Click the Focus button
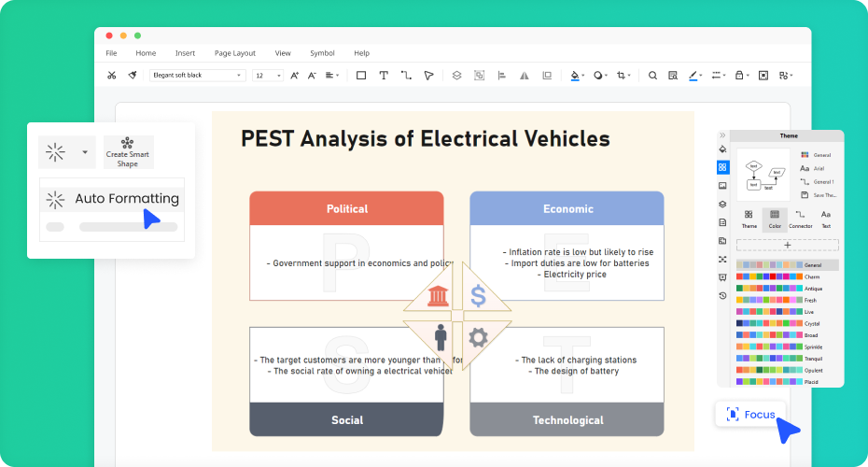The height and width of the screenshot is (467, 868). (750, 414)
